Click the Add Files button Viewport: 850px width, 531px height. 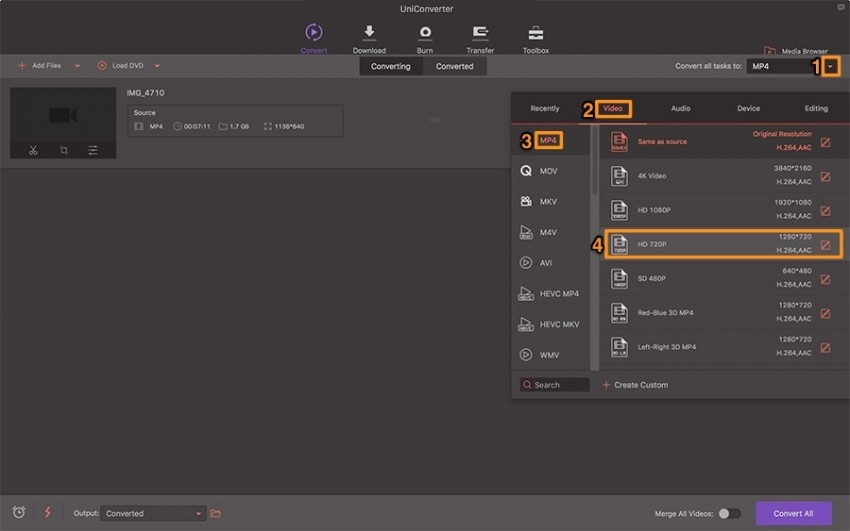40,66
